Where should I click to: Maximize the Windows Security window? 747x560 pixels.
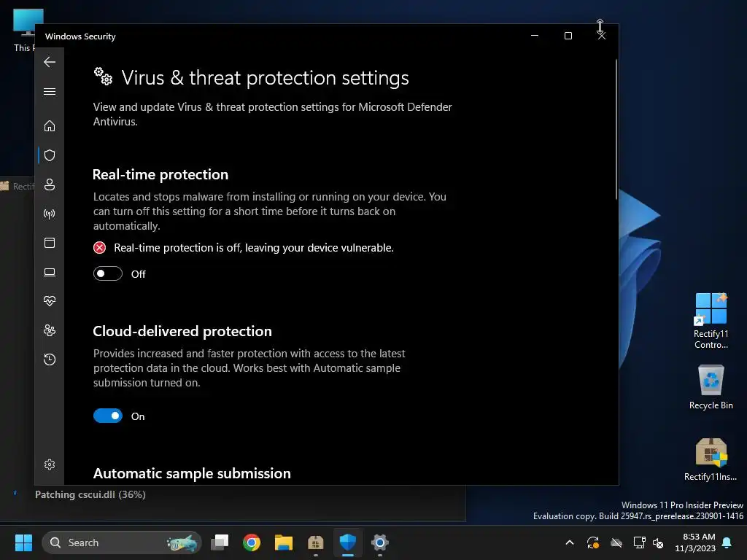[568, 36]
